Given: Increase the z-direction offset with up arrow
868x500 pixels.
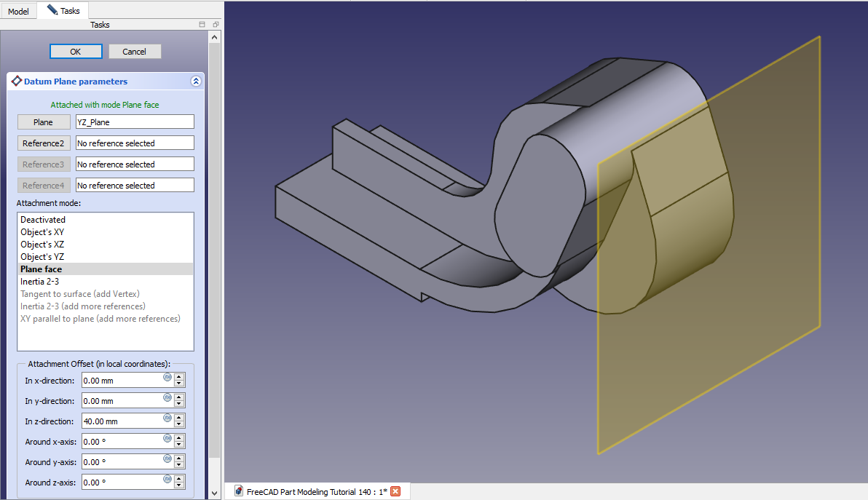Looking at the screenshot, I should [179, 418].
